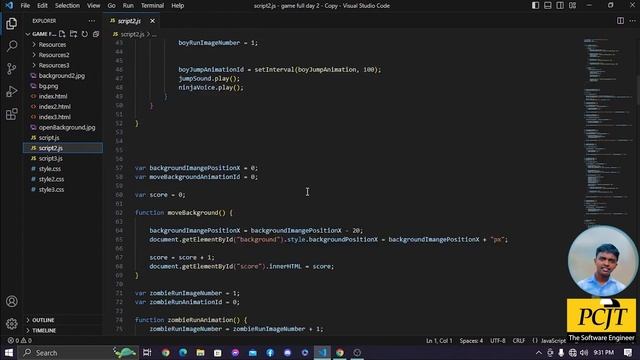This screenshot has width=640, height=360.
Task: Open the View menu
Action: click(x=93, y=6)
